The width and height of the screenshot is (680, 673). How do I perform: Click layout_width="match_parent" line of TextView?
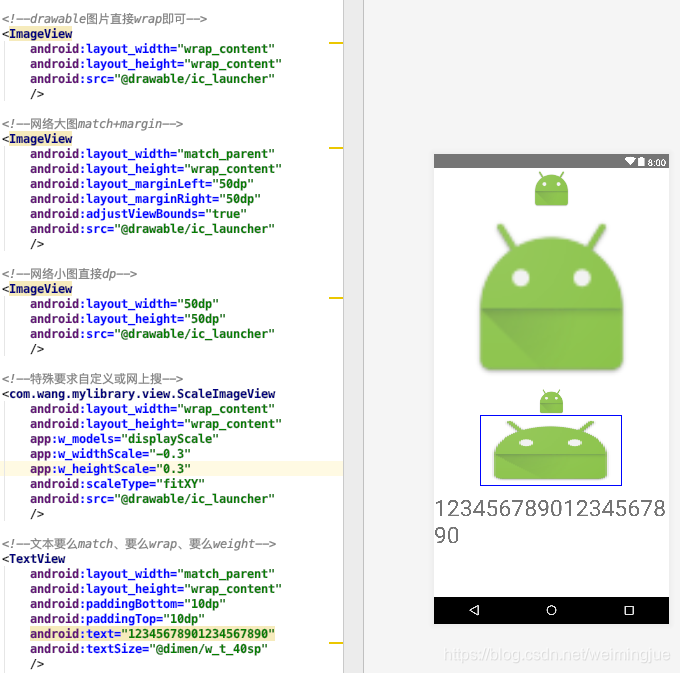coord(152,574)
